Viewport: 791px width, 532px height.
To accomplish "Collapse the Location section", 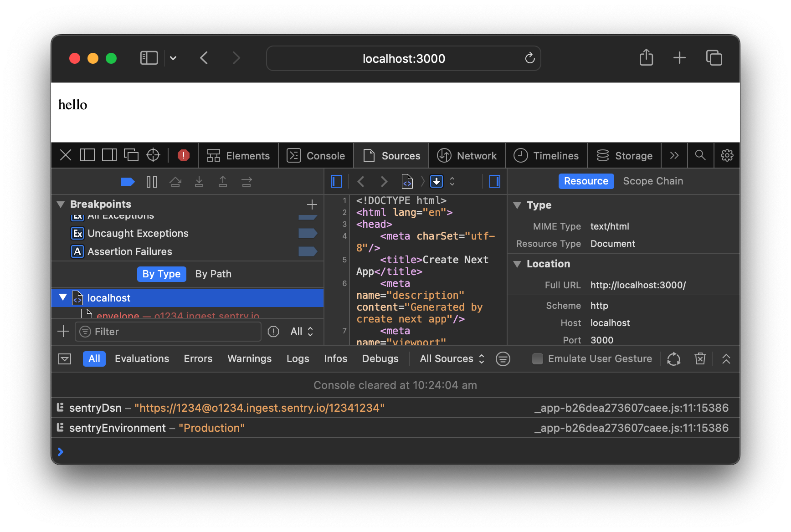I will click(x=517, y=264).
